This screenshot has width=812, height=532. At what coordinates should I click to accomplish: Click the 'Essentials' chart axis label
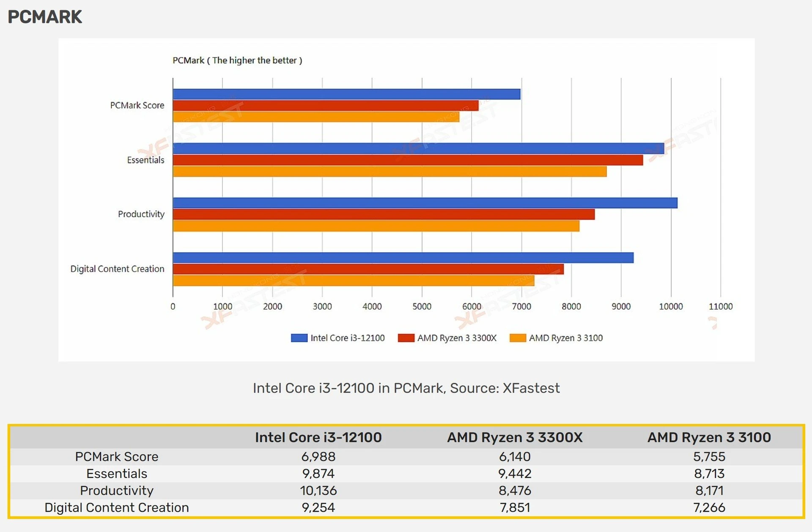pyautogui.click(x=145, y=160)
